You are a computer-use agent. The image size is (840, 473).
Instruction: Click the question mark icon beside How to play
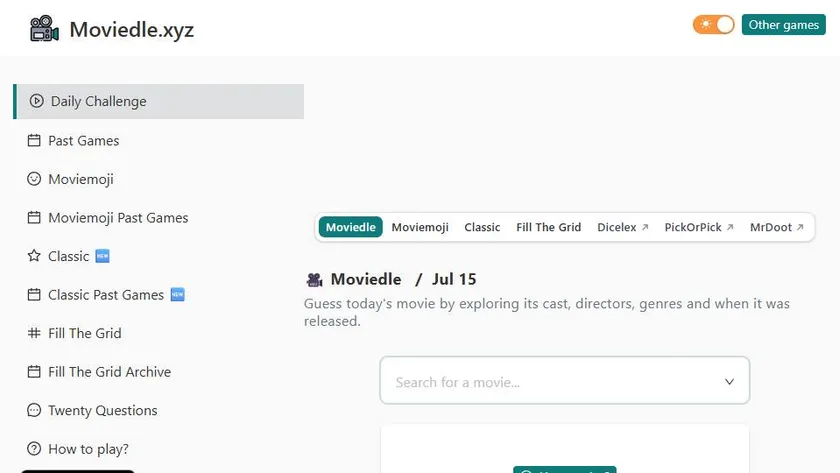click(x=34, y=448)
